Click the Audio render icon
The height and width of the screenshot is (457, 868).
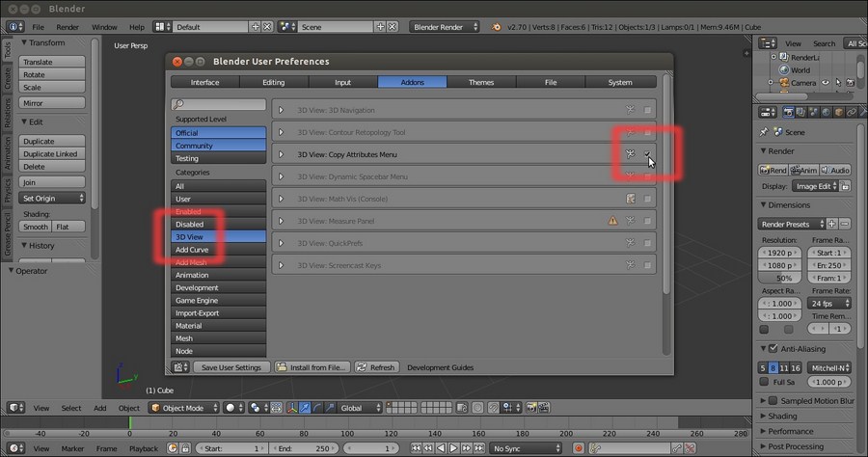[x=835, y=170]
